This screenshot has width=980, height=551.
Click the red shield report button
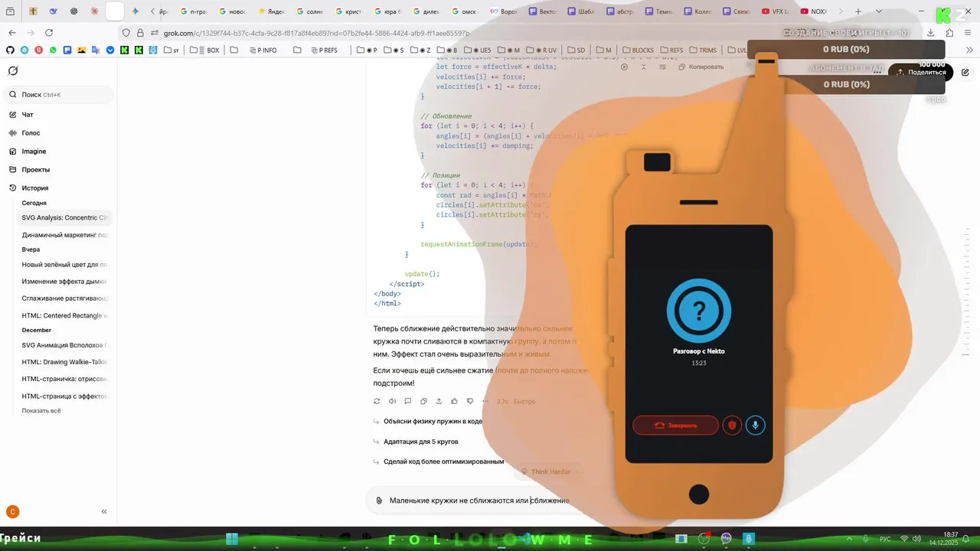732,425
